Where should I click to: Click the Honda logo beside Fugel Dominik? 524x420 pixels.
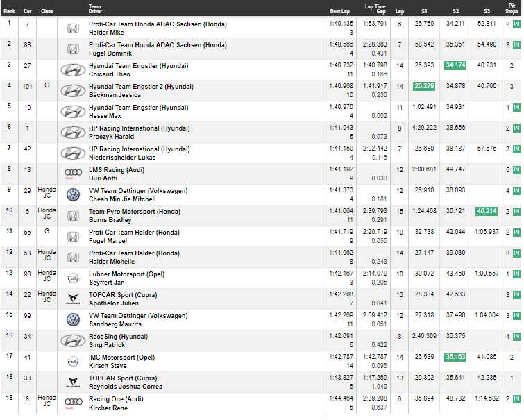pyautogui.click(x=73, y=49)
